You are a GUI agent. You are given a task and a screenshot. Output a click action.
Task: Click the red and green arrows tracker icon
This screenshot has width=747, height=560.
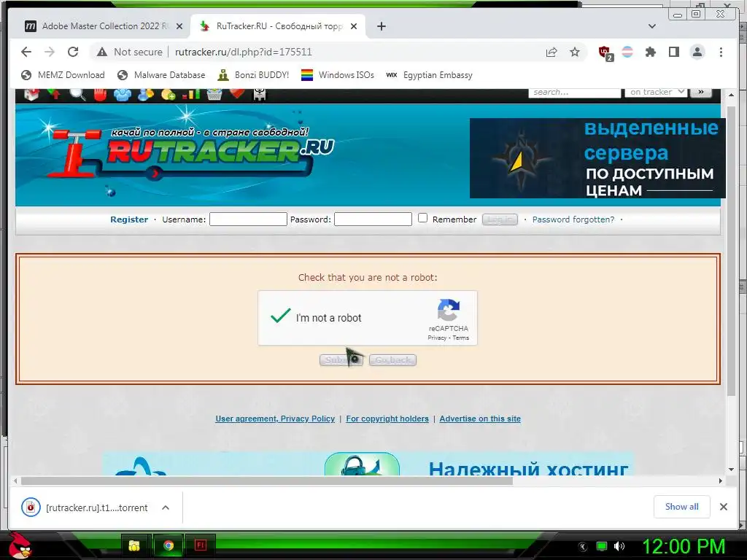pyautogui.click(x=54, y=94)
